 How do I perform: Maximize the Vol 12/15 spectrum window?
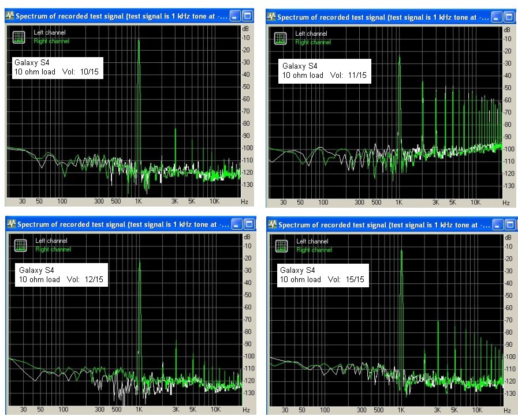pos(248,224)
